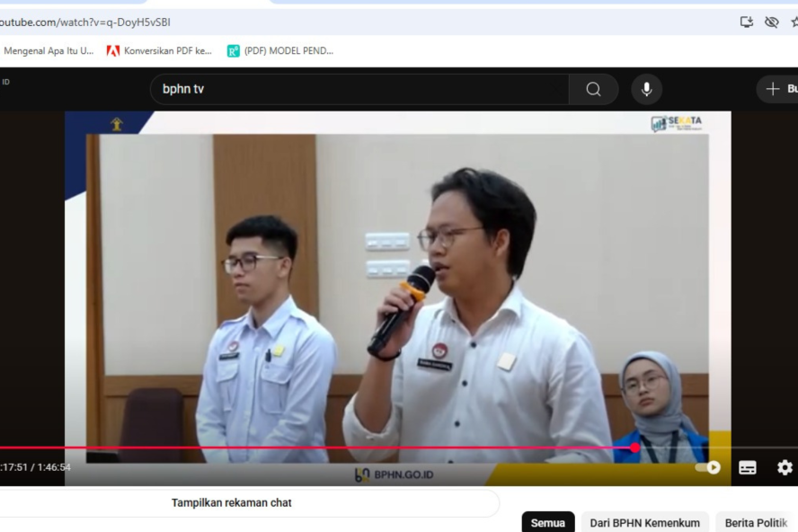Start voice search with the microphone
Viewport: 798px width, 532px height.
coord(646,89)
